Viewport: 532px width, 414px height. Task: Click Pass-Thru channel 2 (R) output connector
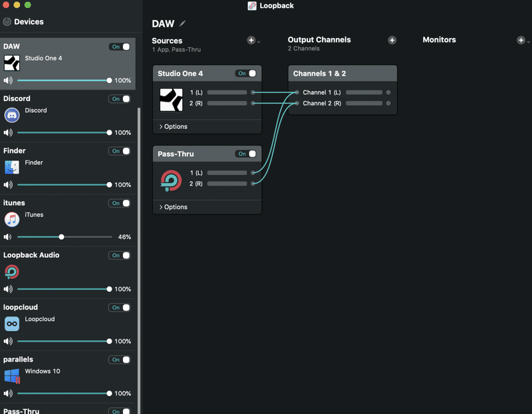pos(253,183)
